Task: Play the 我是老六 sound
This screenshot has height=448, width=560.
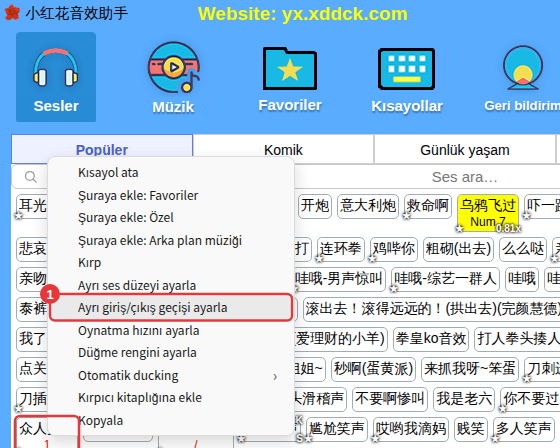Action: (464, 399)
